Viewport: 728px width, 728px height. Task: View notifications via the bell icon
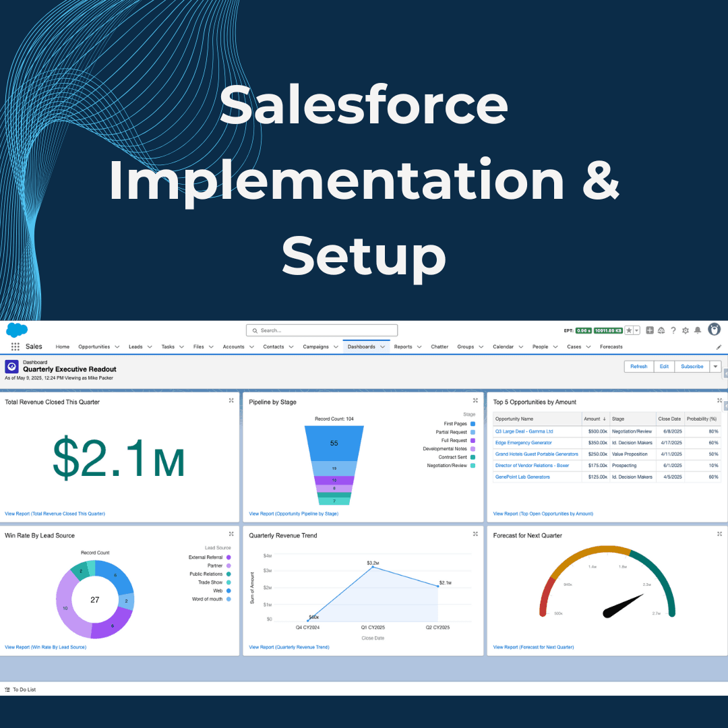click(x=697, y=330)
